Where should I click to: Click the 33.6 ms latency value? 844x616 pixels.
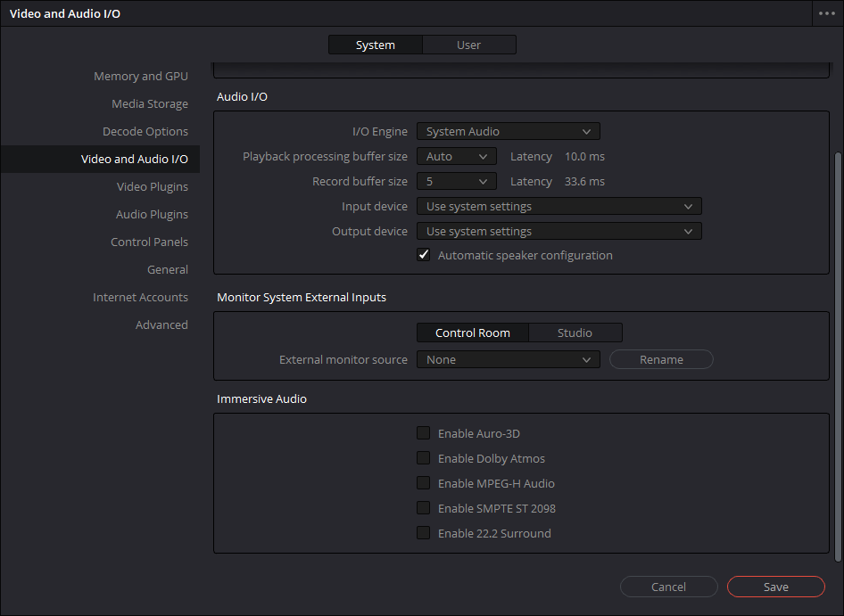tap(584, 181)
